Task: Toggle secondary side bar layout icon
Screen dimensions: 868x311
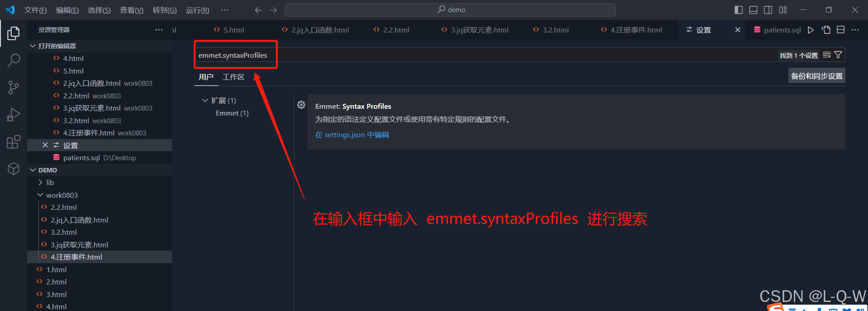Action: [768, 10]
